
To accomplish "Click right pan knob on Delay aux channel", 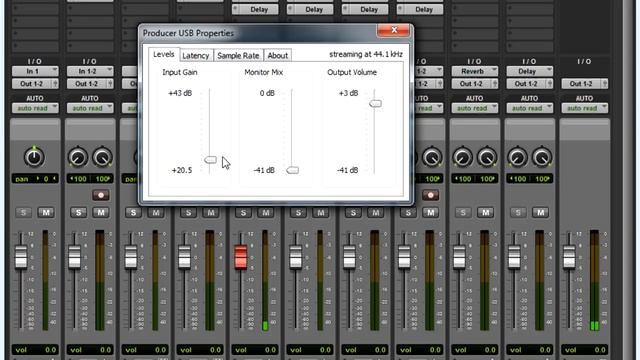I will point(542,158).
